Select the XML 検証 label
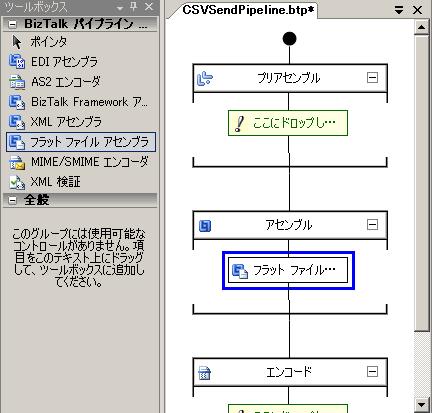 point(55,182)
